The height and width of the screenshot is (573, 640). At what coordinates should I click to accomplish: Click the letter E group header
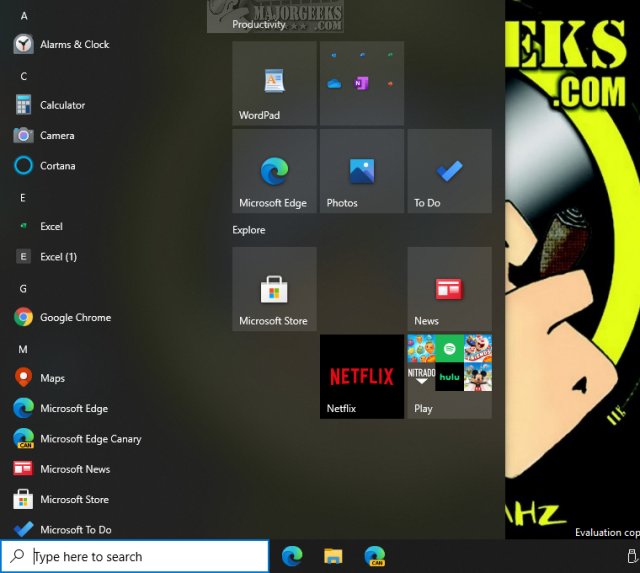[x=23, y=198]
